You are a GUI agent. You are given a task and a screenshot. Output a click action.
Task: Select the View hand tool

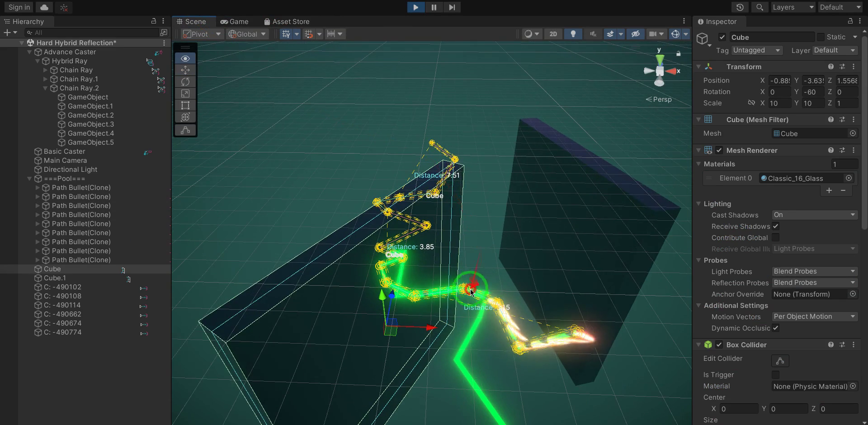[185, 58]
